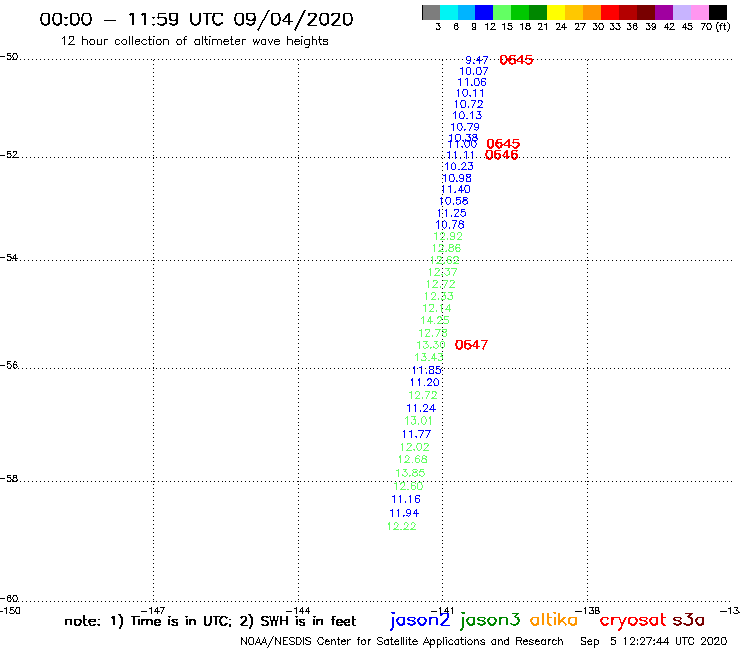Click the red time label 0646
Viewport: 740px width, 650px height.
pyautogui.click(x=501, y=155)
